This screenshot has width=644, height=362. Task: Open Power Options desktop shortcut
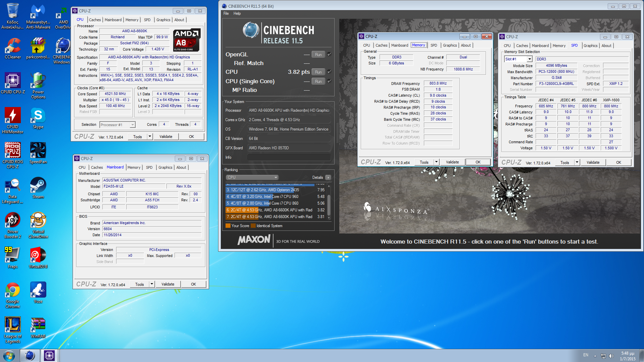coord(38,86)
